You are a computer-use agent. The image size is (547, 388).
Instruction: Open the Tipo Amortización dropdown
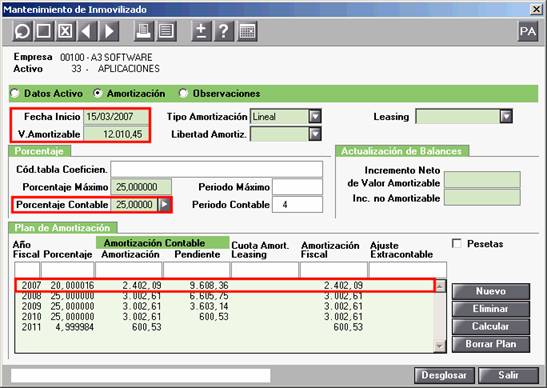[x=315, y=116]
